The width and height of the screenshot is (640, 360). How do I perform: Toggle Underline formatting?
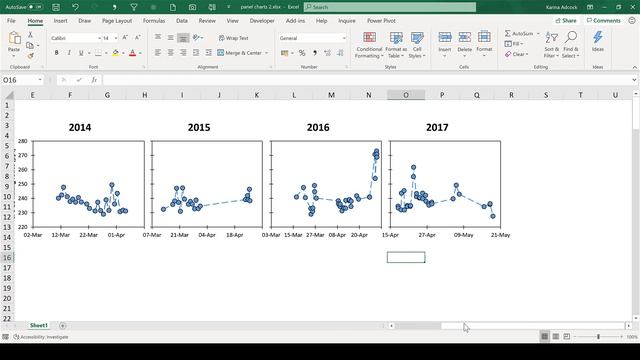[x=81, y=53]
